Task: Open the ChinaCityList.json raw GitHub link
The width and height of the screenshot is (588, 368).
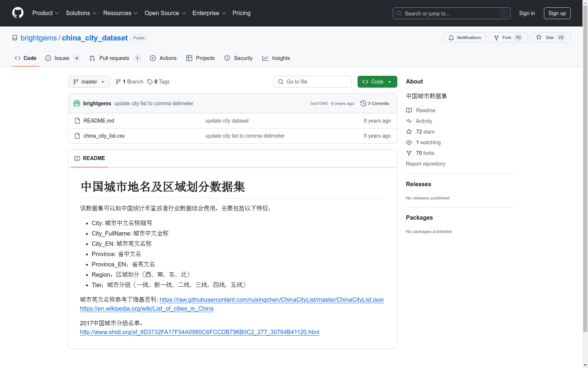Action: (x=272, y=300)
